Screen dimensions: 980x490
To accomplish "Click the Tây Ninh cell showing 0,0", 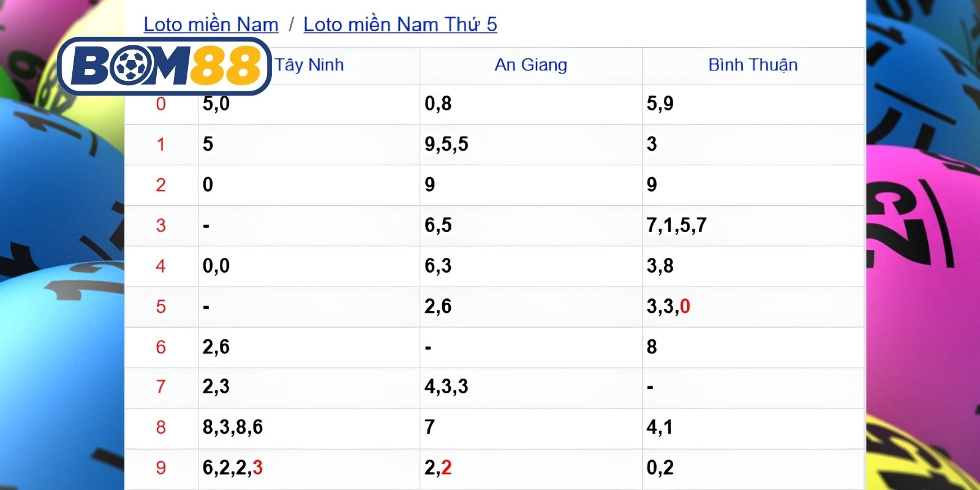I will pos(309,266).
